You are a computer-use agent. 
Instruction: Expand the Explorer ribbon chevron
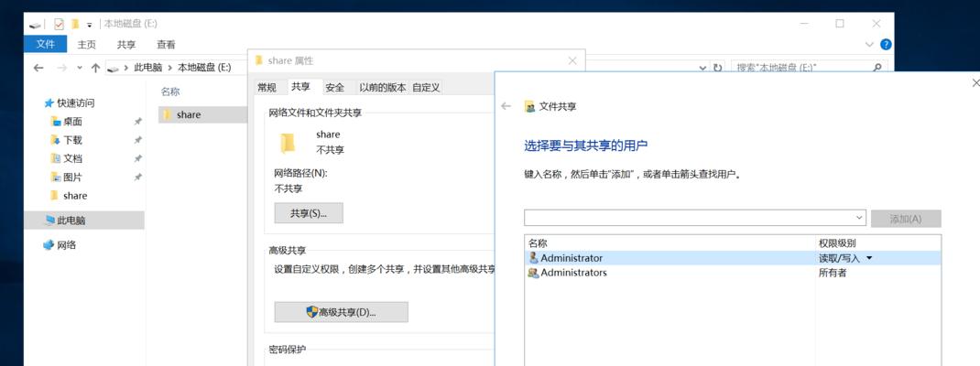click(x=869, y=44)
